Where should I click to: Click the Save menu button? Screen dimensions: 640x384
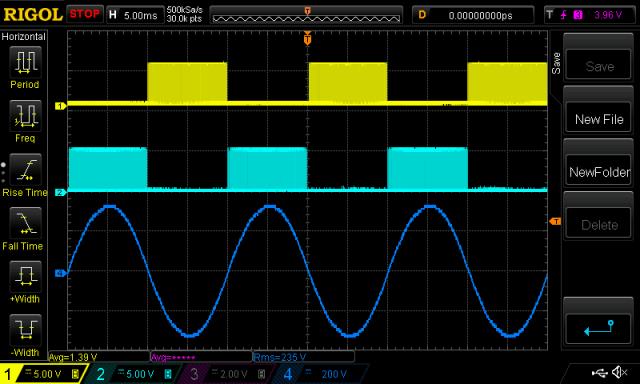[599, 65]
